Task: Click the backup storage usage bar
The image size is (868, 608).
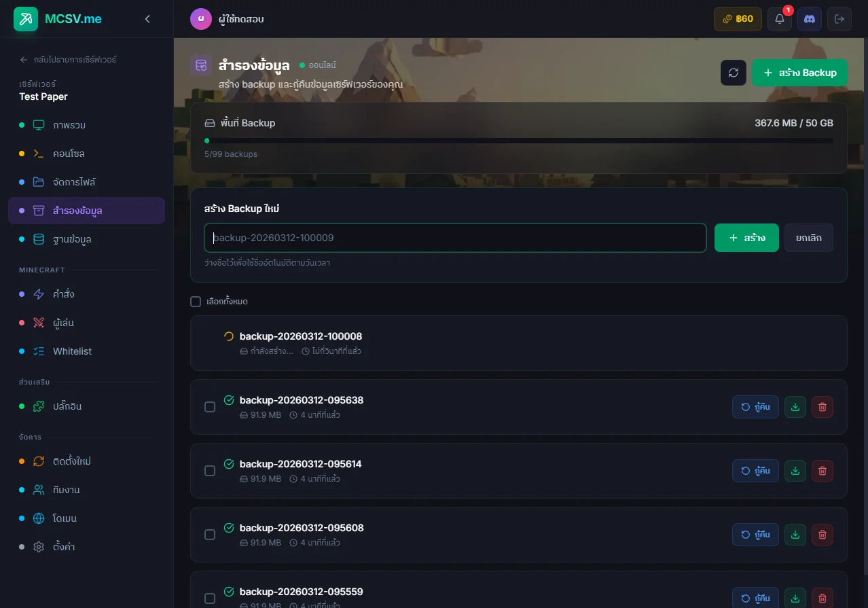Action: click(519, 141)
